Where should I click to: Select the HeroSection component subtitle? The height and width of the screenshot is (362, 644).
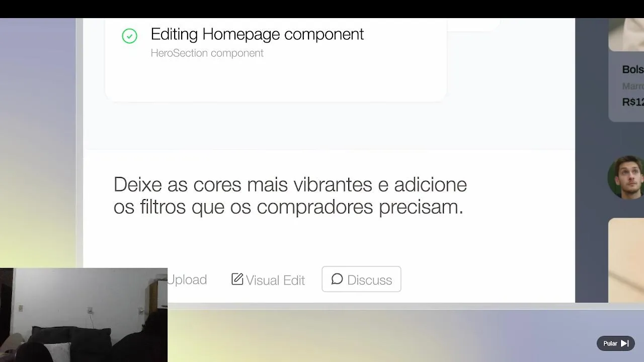coord(207,53)
